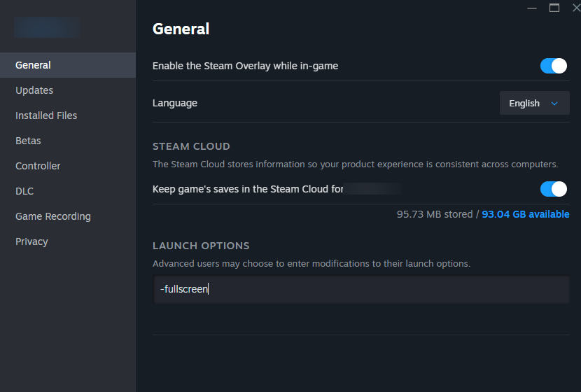Open the Installed Files page
Viewport: 581px width, 392px height.
point(46,115)
